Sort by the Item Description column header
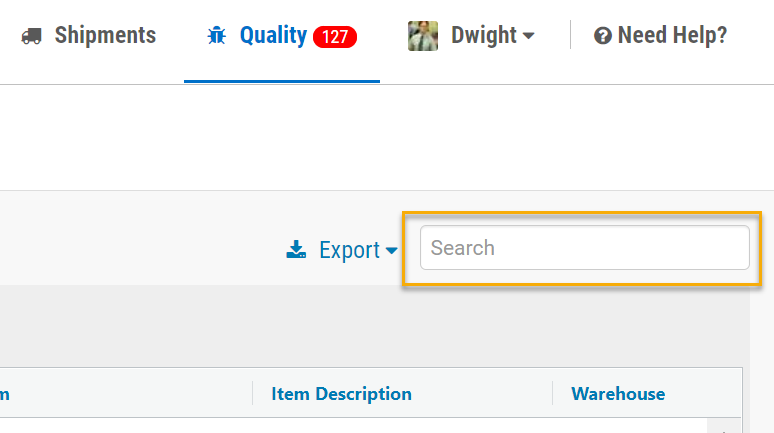The width and height of the screenshot is (774, 433). coord(341,394)
